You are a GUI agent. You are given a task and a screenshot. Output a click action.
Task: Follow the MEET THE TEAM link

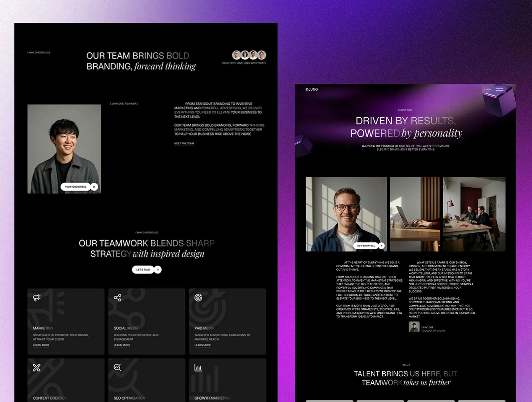point(184,143)
